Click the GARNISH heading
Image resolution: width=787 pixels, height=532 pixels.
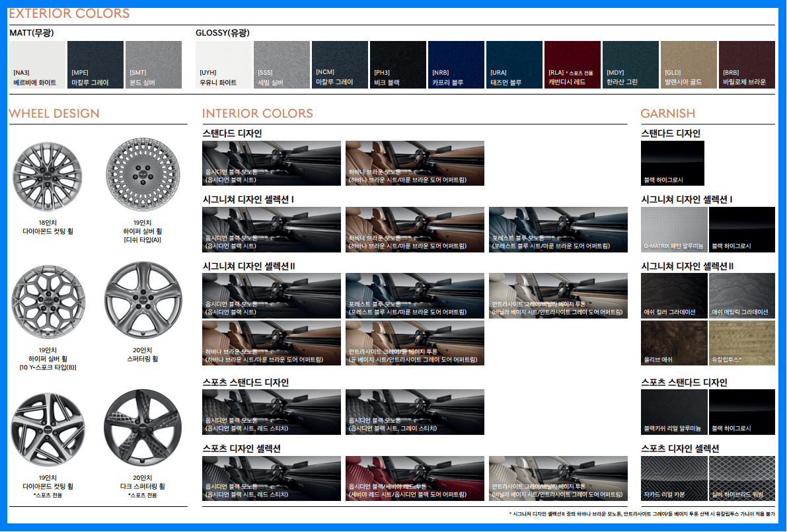click(668, 114)
